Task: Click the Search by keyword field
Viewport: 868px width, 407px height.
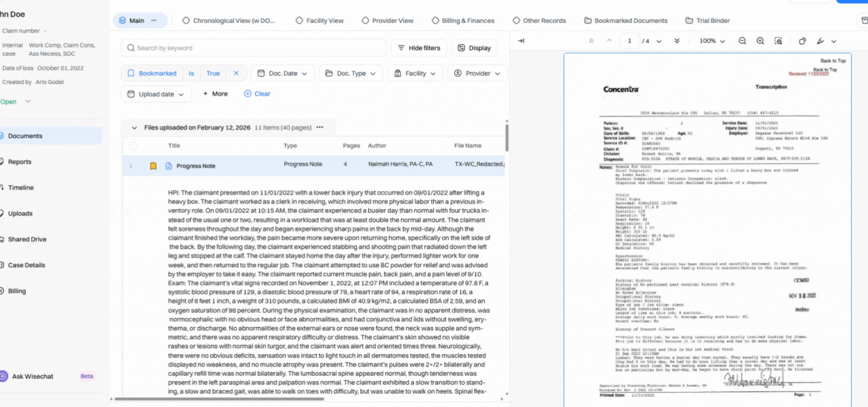Action: tap(254, 48)
